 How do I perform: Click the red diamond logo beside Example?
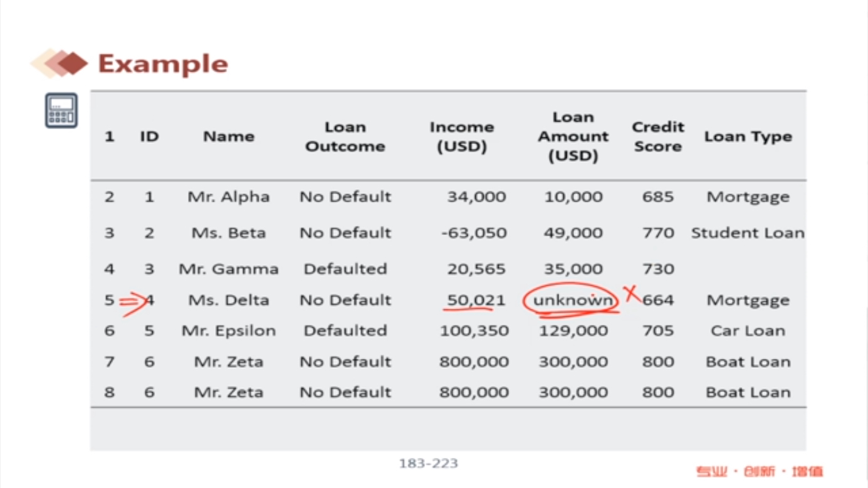60,63
